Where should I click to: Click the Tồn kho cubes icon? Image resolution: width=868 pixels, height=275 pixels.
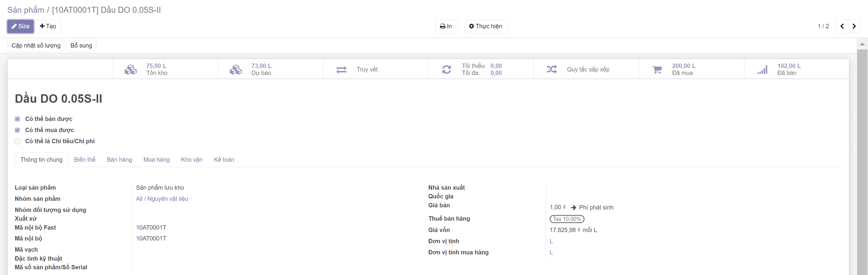(x=130, y=70)
